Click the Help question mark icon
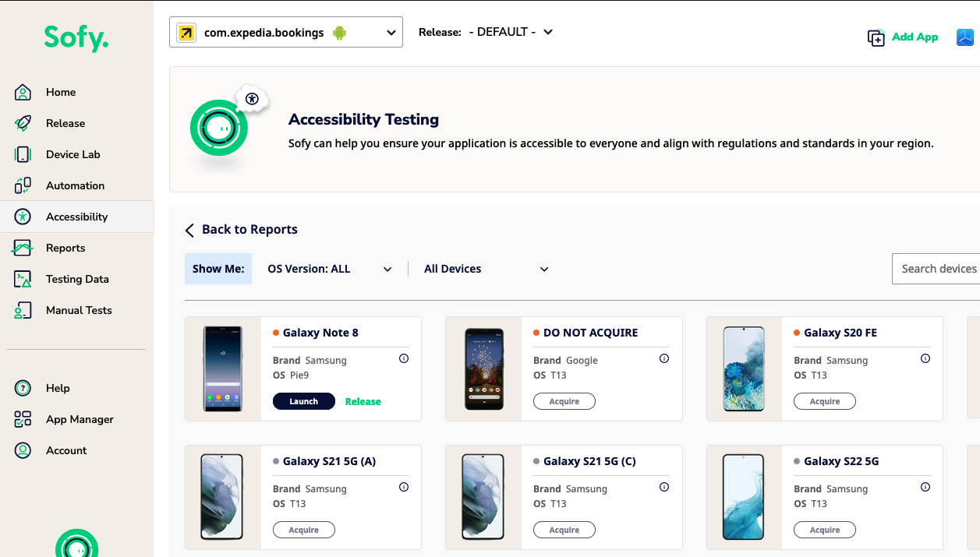Image resolution: width=980 pixels, height=557 pixels. [x=23, y=388]
